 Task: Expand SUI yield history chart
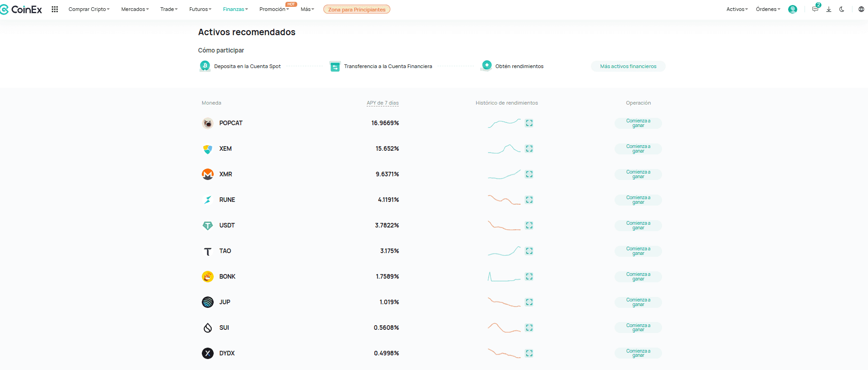click(529, 328)
